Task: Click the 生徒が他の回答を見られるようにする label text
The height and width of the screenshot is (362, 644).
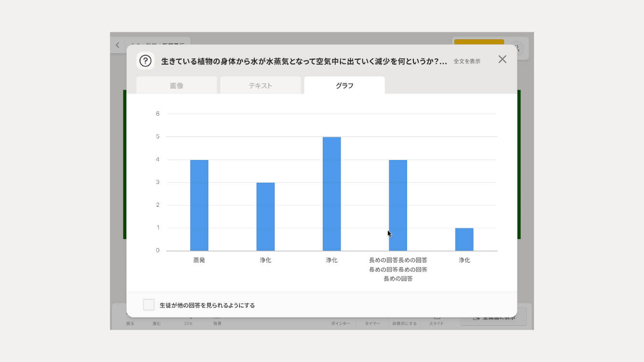Action: 207,305
